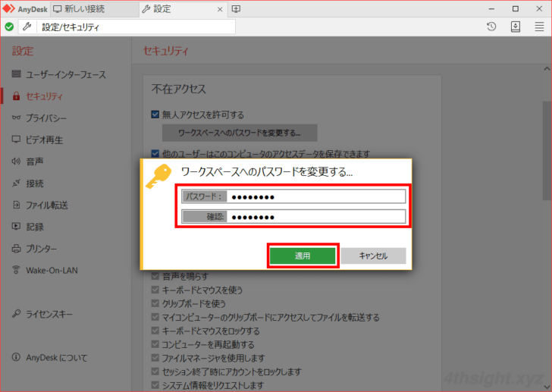This screenshot has height=392, width=552.
Task: Open the session history clock icon
Action: tap(491, 27)
